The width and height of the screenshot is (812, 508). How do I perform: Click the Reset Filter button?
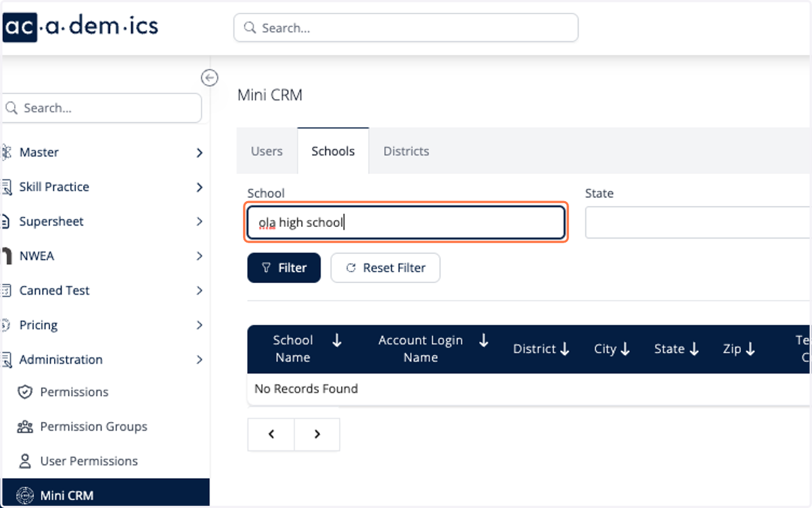click(x=386, y=268)
